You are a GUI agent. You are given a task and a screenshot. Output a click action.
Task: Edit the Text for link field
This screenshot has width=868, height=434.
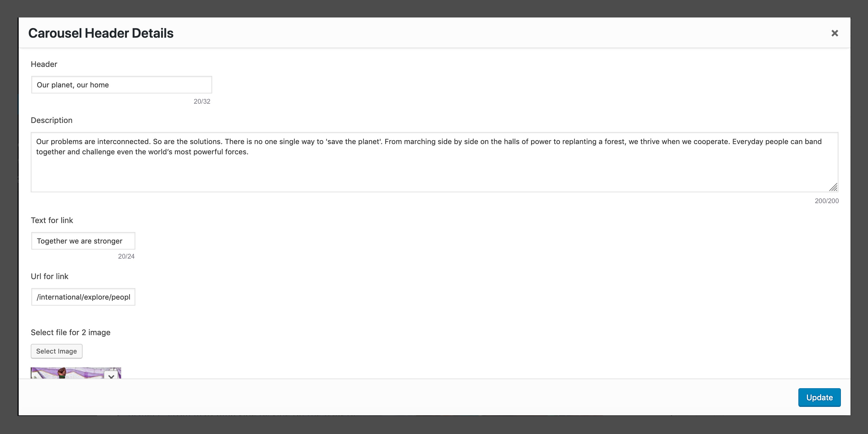click(x=83, y=241)
